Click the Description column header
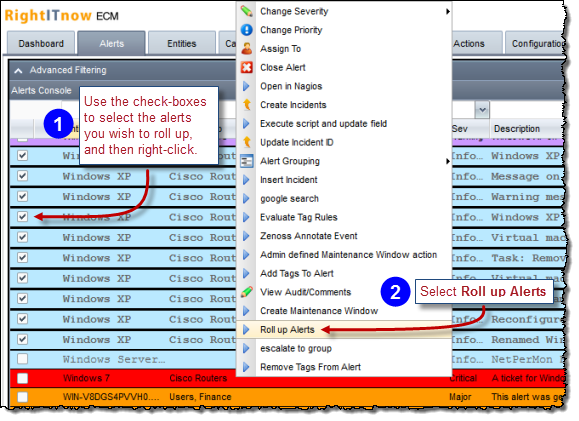579x421 pixels. [517, 129]
